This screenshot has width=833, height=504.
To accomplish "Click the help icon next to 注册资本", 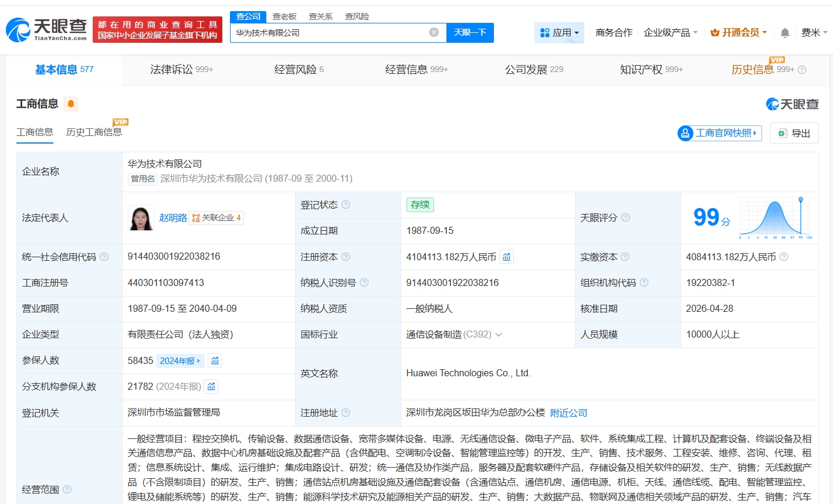I will click(x=346, y=257).
